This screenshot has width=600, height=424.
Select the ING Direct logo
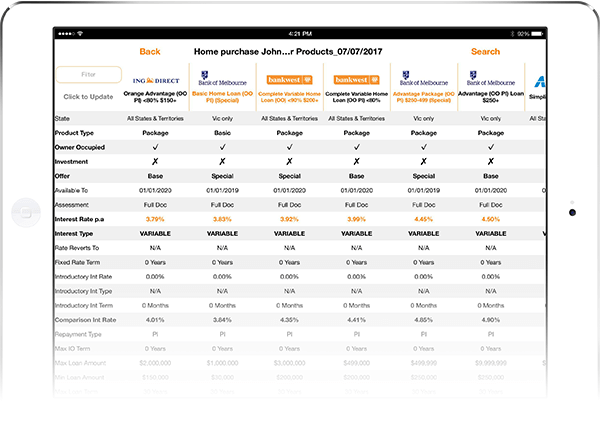point(156,80)
